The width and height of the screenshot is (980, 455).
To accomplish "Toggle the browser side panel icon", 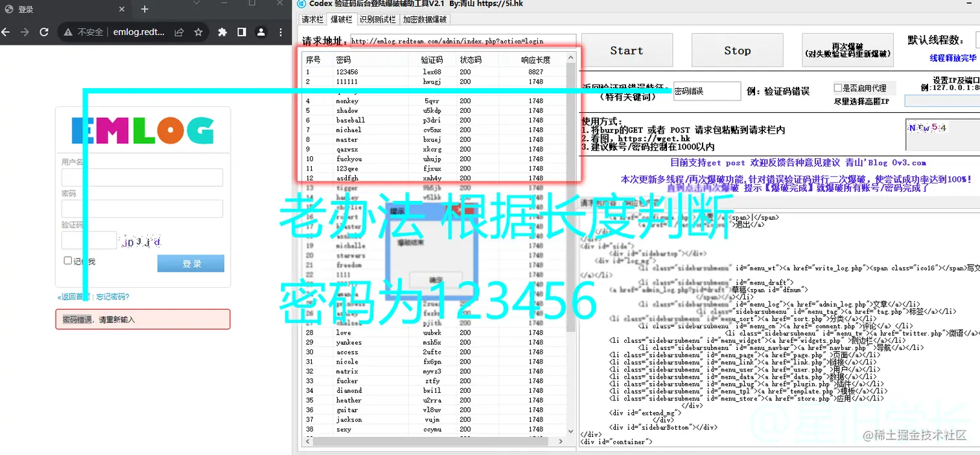I will click(x=241, y=32).
